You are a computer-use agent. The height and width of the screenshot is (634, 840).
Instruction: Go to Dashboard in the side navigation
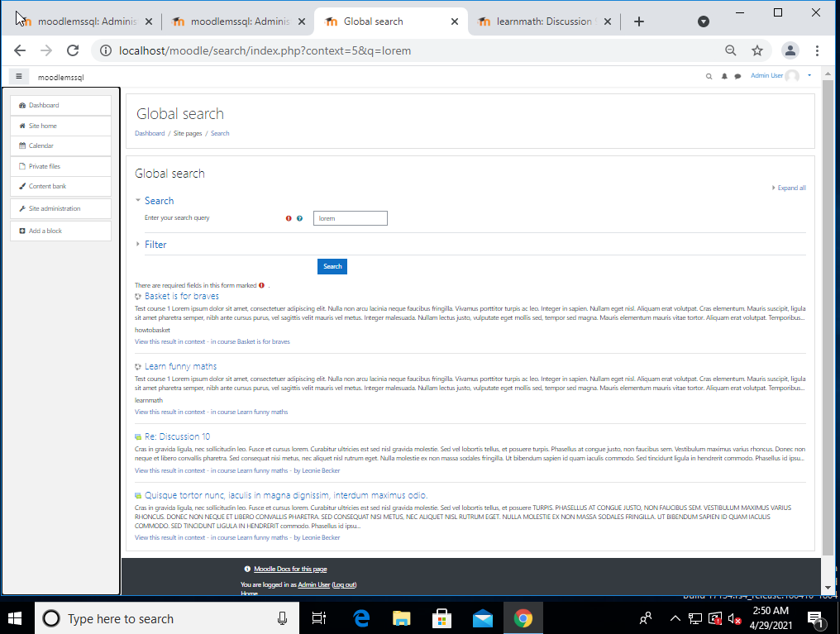click(x=60, y=106)
